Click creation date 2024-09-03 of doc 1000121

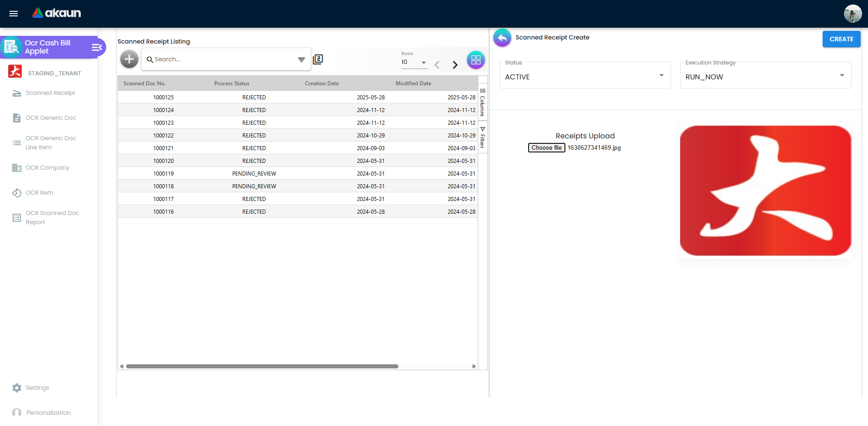point(371,148)
